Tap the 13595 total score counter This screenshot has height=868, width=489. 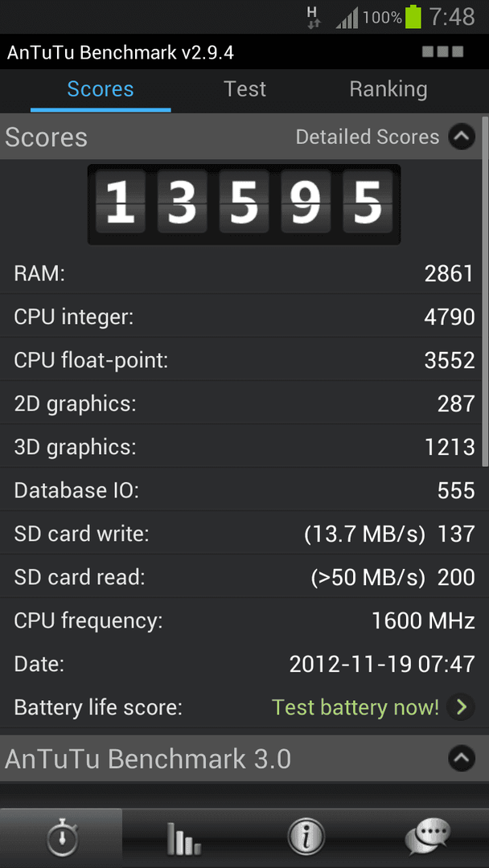tap(244, 203)
